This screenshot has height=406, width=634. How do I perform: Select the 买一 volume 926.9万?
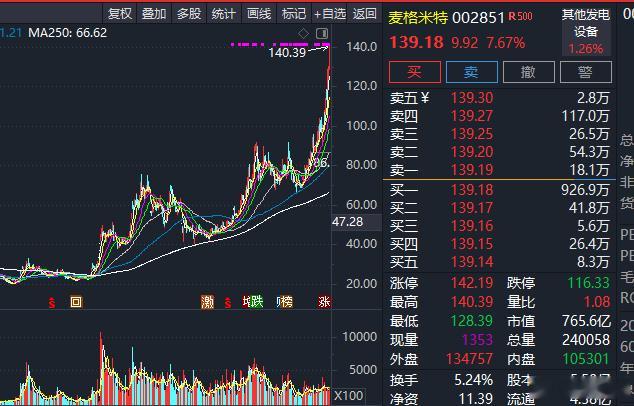[x=585, y=190]
